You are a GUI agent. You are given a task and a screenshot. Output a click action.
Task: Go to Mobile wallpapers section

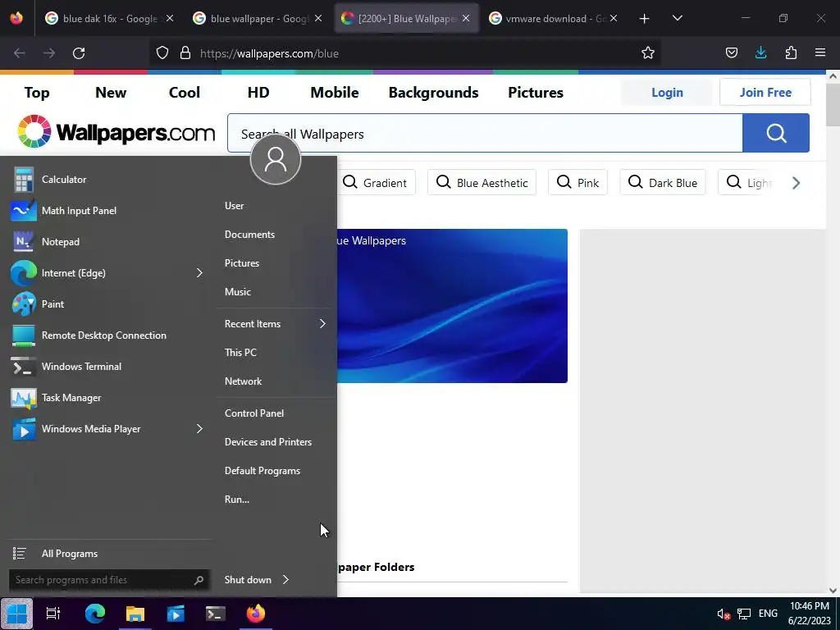pyautogui.click(x=335, y=92)
